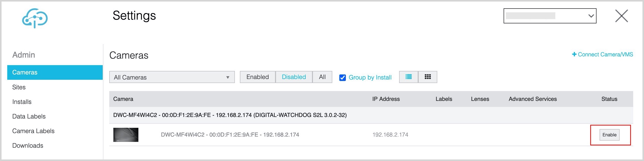Enable the DWC-MF4Wi4C2 camera

point(609,135)
